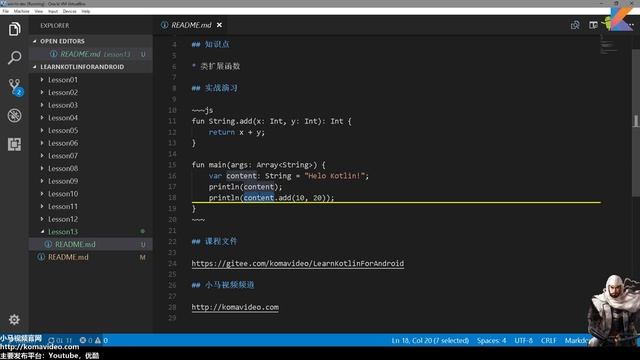Open the View menu
The image size is (640, 360).
point(38,11)
